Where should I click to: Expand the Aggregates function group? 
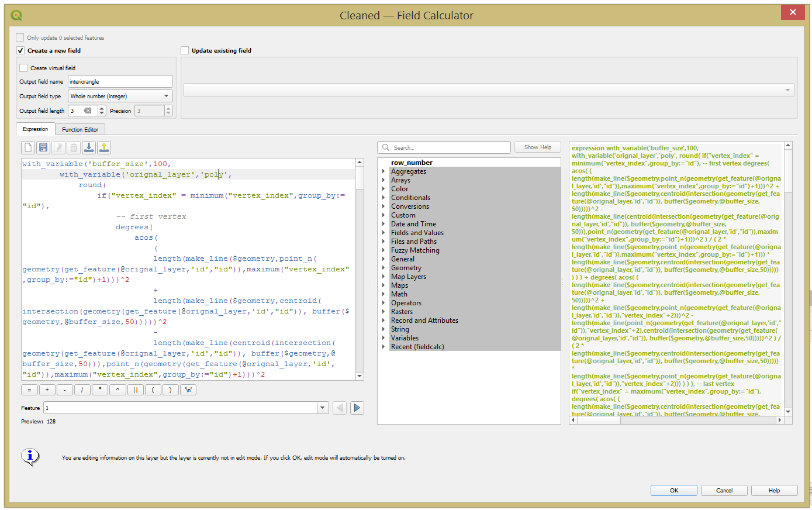pyautogui.click(x=383, y=171)
